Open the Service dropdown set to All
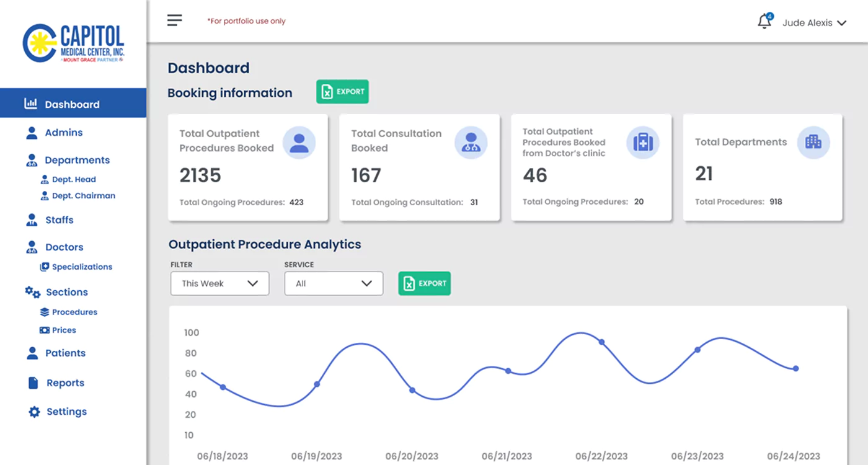Image resolution: width=868 pixels, height=465 pixels. [x=334, y=283]
